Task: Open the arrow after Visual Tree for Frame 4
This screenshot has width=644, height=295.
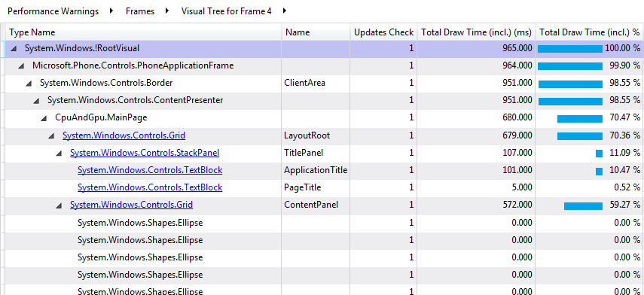Action: pos(285,11)
